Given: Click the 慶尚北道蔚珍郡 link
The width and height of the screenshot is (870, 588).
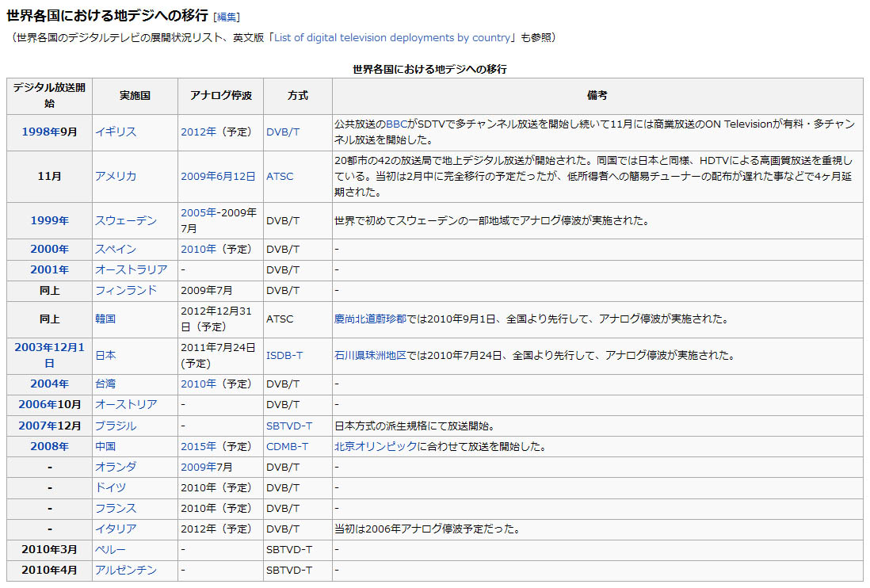Looking at the screenshot, I should pos(370,319).
